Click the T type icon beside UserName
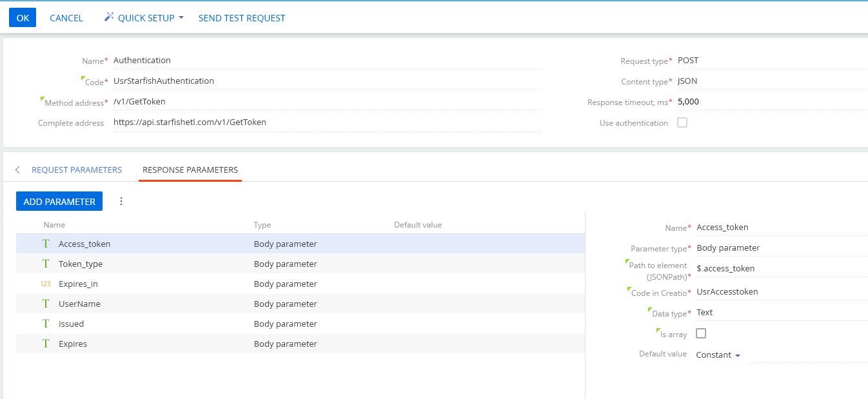Screen dimensions: 868x399 click(45, 304)
